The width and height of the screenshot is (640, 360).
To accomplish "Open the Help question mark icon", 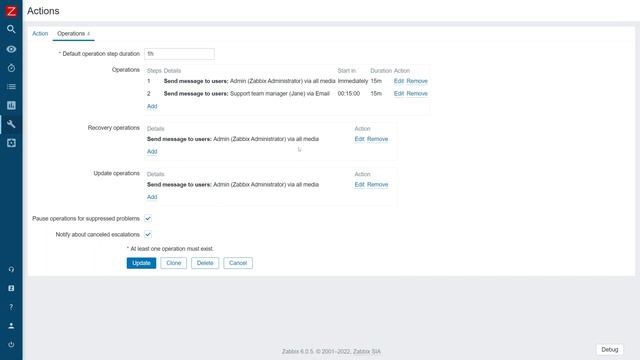I will (x=11, y=307).
